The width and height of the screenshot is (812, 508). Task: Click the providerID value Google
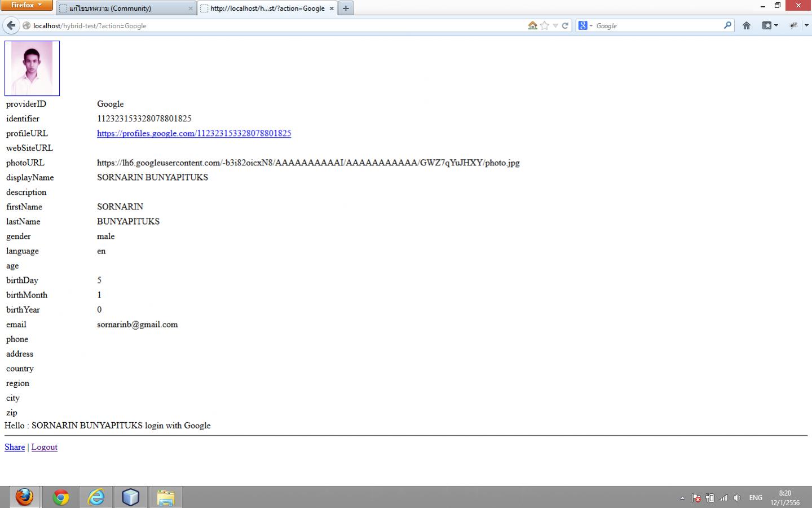point(111,104)
